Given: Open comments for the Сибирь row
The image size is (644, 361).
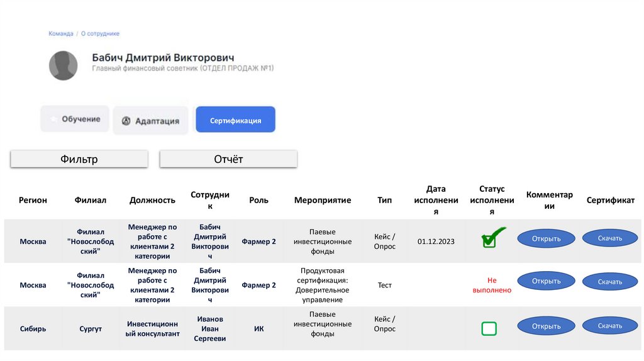Looking at the screenshot, I should point(546,326).
